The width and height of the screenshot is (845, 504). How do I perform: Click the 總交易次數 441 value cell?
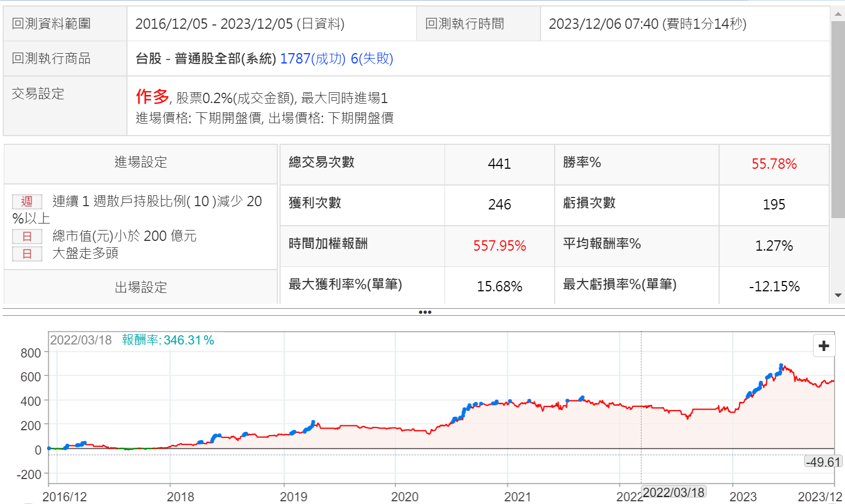tap(499, 164)
